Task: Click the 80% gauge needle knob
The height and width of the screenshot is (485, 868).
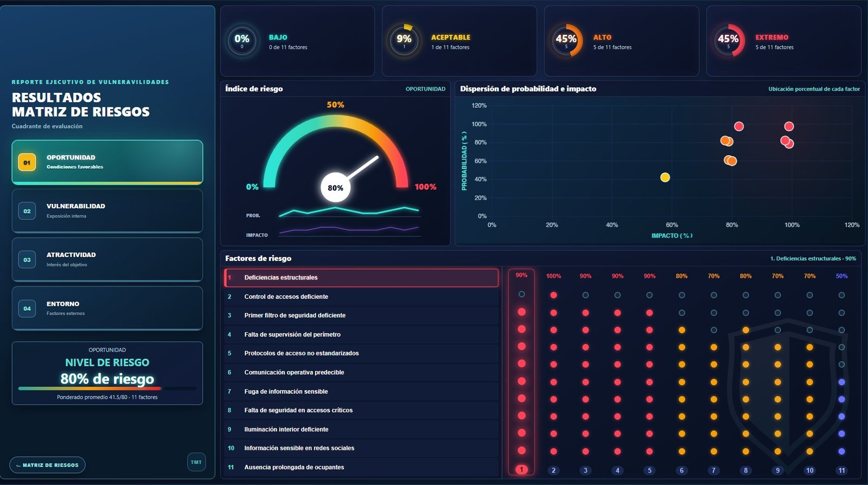Action: [335, 188]
